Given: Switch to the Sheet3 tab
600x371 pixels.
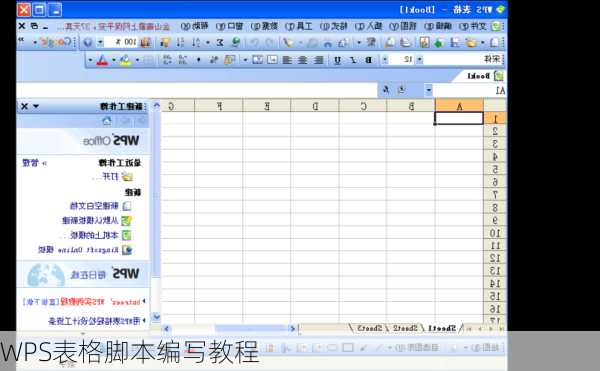Looking at the screenshot, I should click(x=370, y=328).
